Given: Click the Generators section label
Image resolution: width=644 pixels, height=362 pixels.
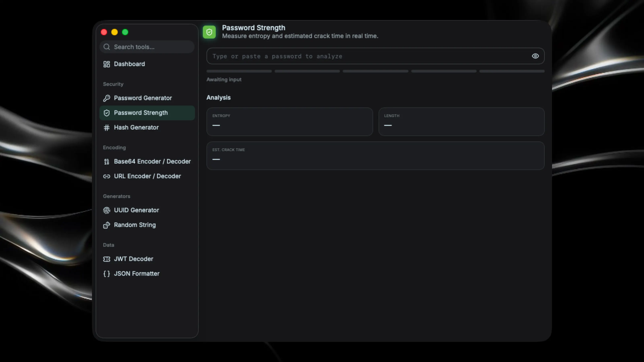Looking at the screenshot, I should point(117,196).
